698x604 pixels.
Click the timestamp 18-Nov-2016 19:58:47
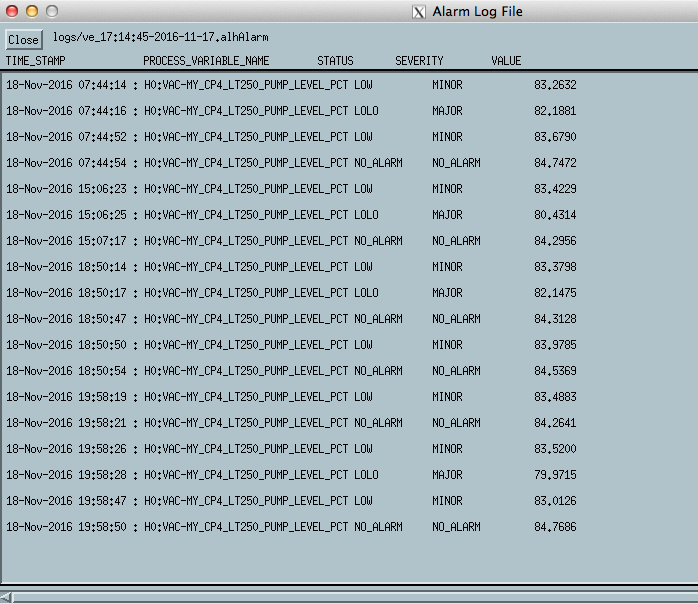(66, 501)
